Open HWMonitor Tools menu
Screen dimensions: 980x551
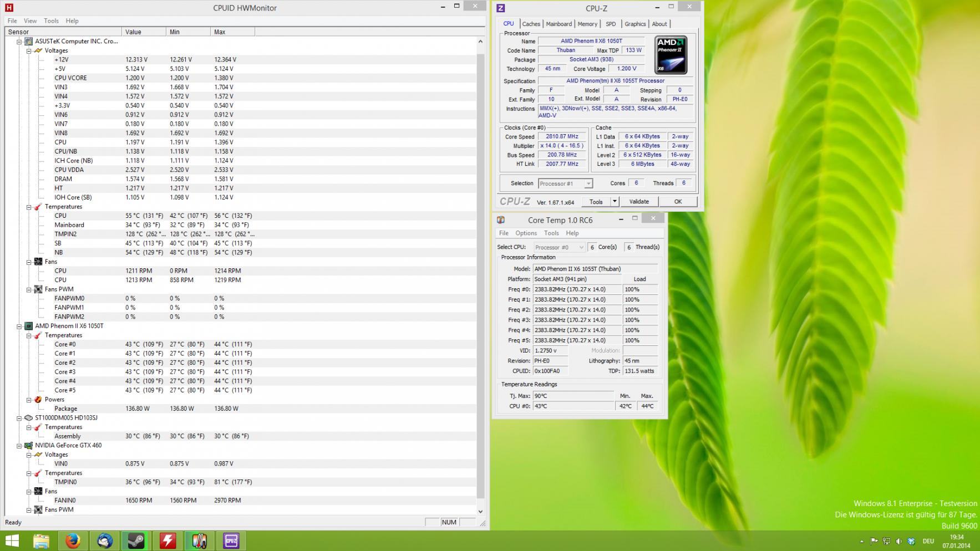tap(51, 21)
